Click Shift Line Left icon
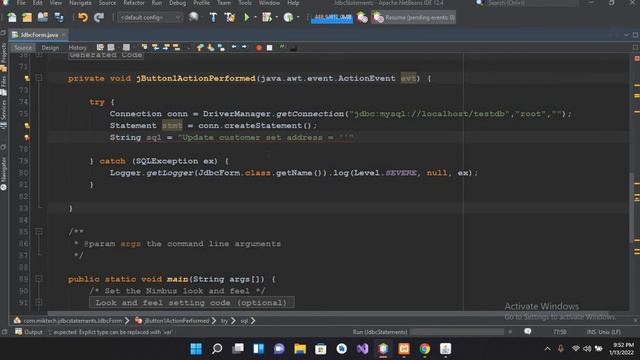640x360 pixels. pyautogui.click(x=234, y=47)
